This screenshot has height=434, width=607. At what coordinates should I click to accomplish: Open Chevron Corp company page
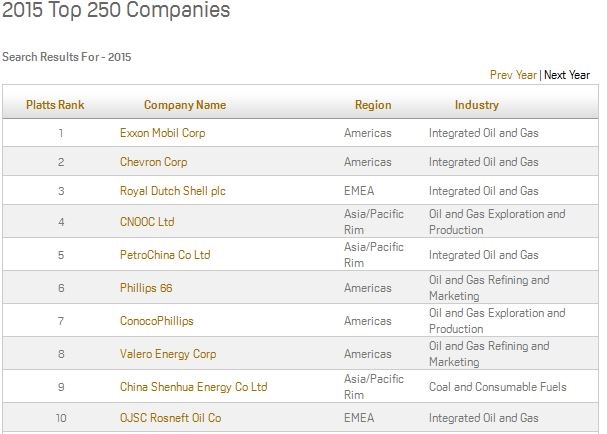153,162
